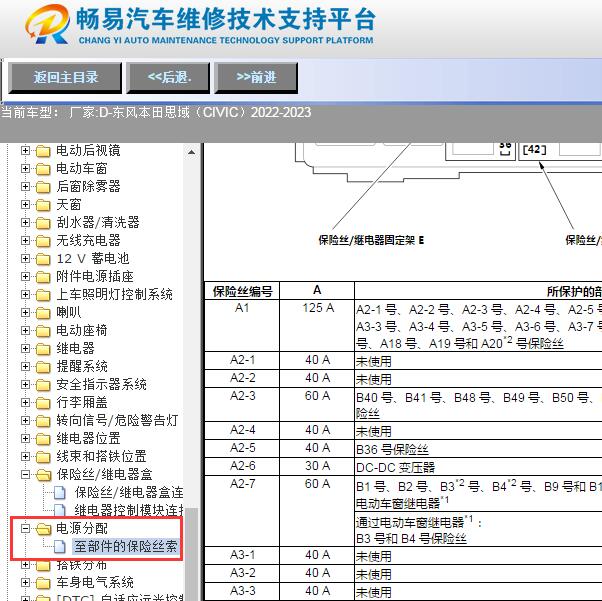The height and width of the screenshot is (601, 602).
Task: Click the 保险丝编号 column header
Action: (x=242, y=291)
